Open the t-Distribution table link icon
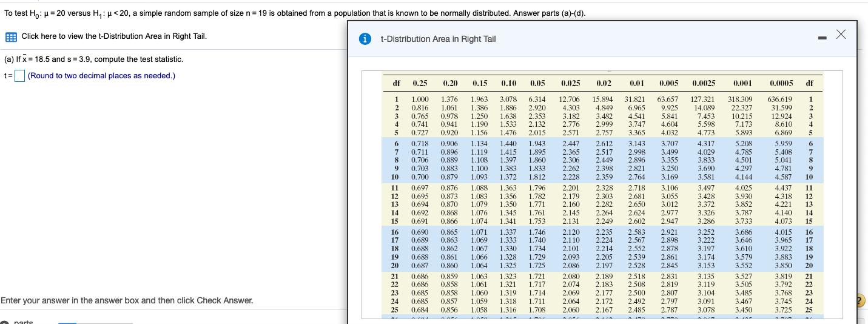Viewport: 868px width, 324px height. point(11,36)
